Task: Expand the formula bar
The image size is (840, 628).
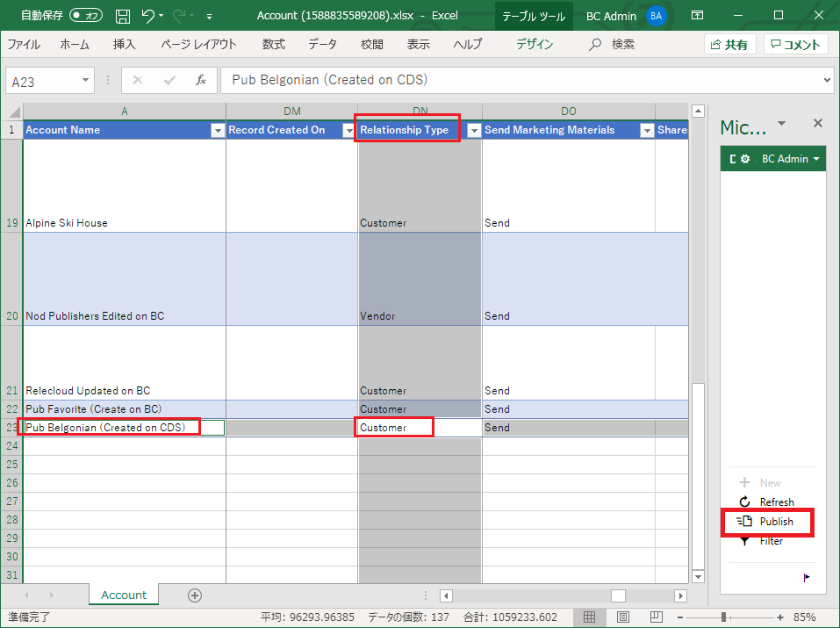Action: [827, 81]
